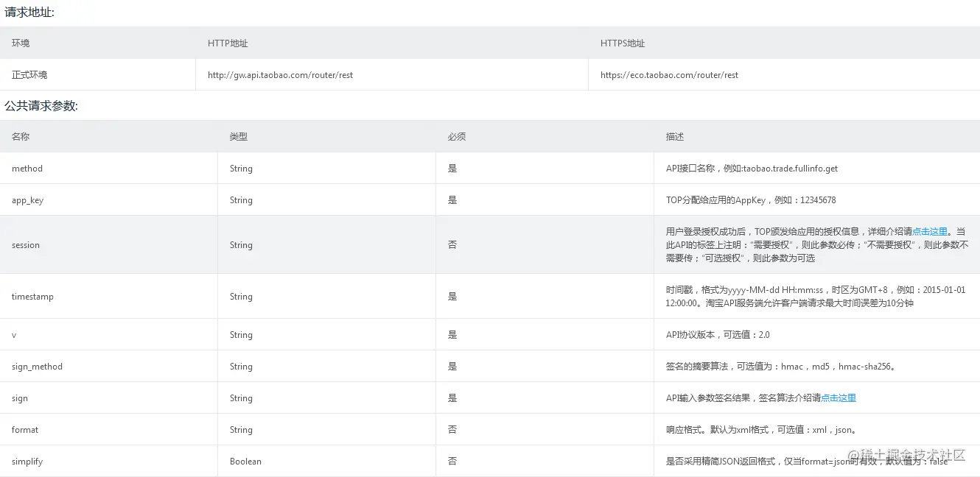Click the HTTP address gw.api.taobao.com URL
The image size is (980, 477).
pos(280,75)
